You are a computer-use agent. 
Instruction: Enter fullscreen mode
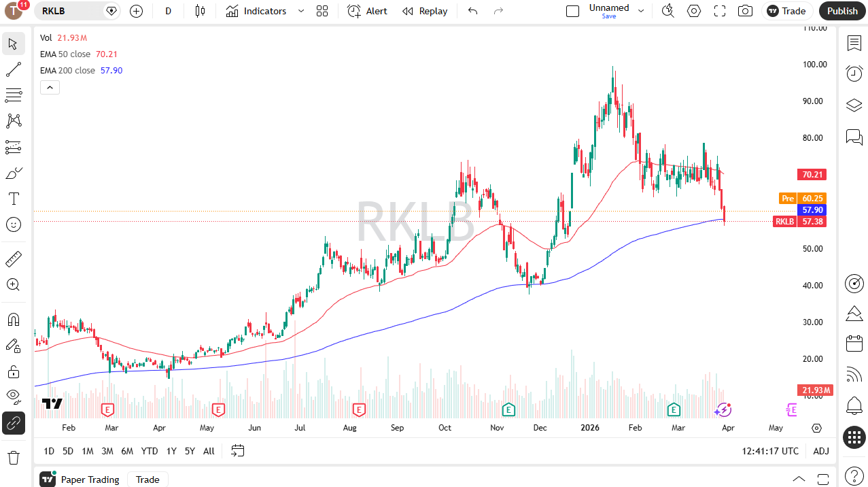[x=720, y=11]
